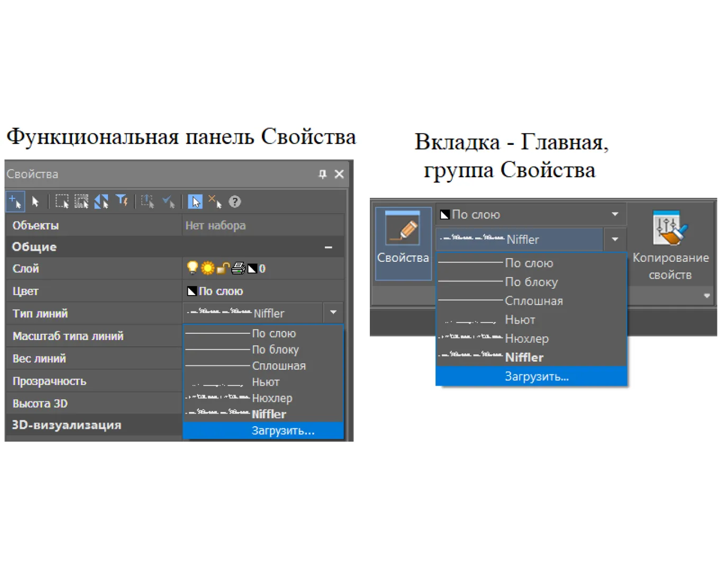Select the Слой property row label
Screen dimensions: 728x568
coord(25,269)
